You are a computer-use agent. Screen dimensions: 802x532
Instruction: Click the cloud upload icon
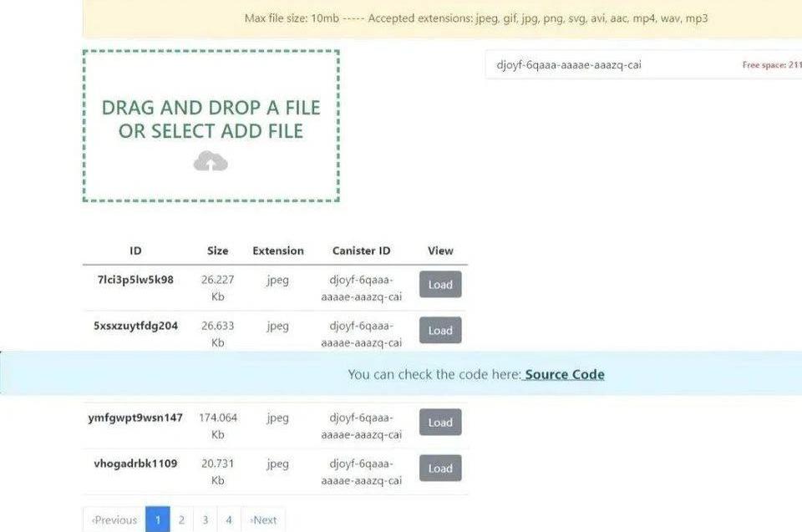211,161
